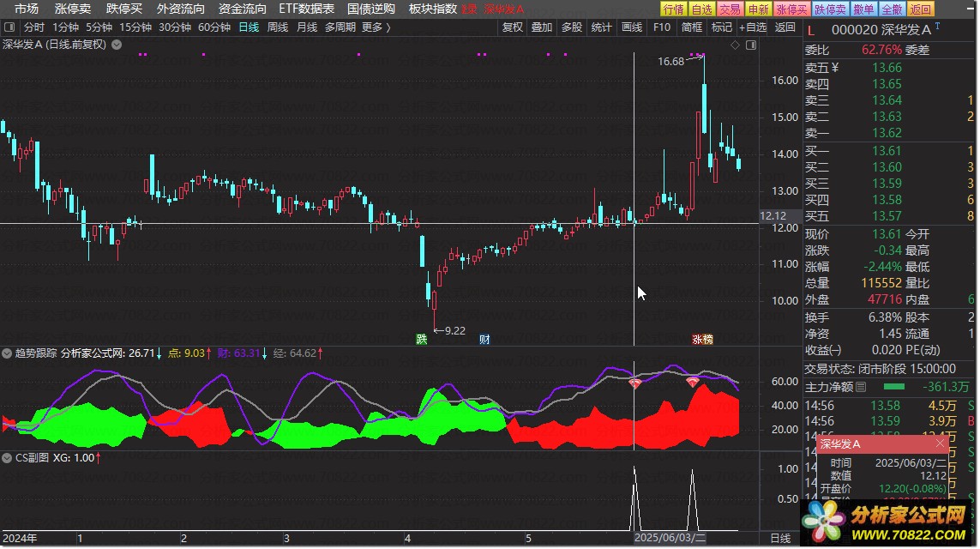
Task: Open the ETF数据表 menu
Action: [306, 9]
